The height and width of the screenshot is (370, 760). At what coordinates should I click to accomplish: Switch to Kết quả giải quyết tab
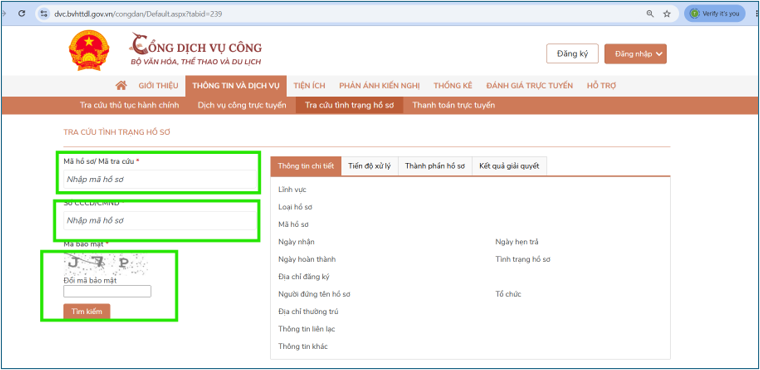(x=509, y=166)
